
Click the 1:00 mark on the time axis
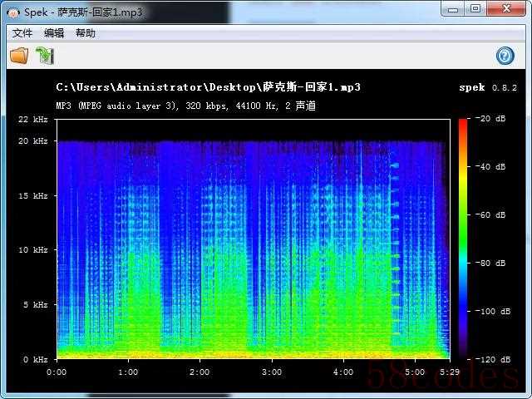coord(128,372)
